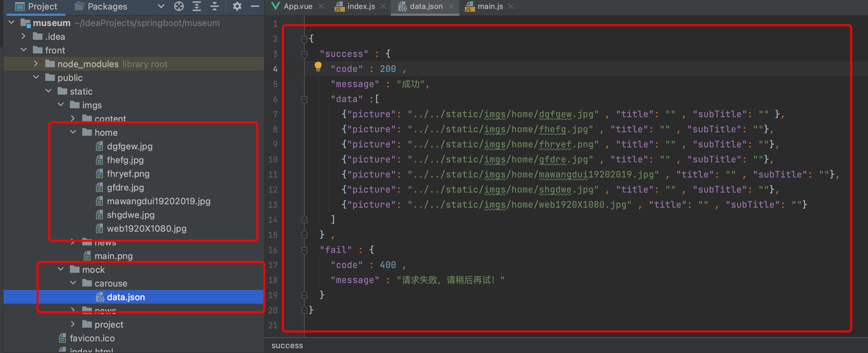Hide the Project panel with minus icon

(x=255, y=6)
